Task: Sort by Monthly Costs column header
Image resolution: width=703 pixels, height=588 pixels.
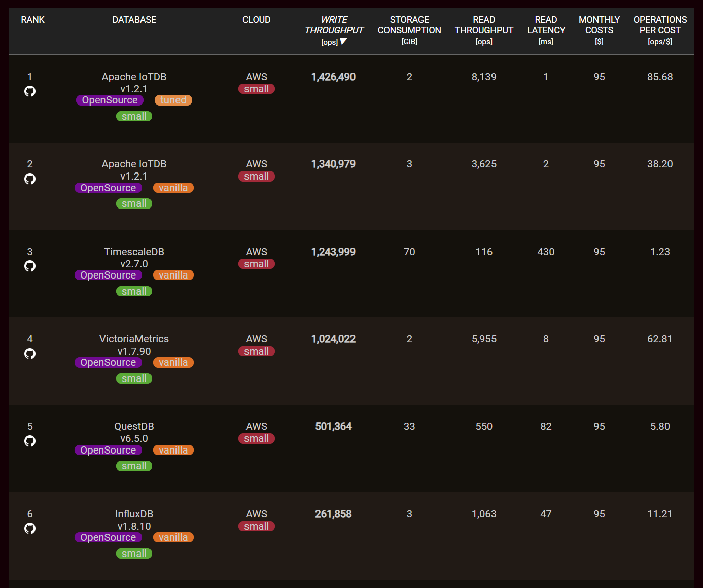Action: (x=599, y=30)
